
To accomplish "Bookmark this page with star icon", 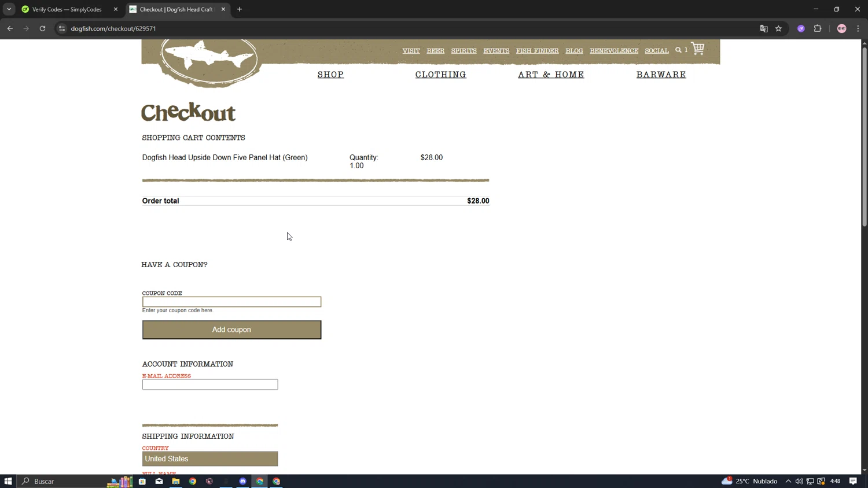I will pyautogui.click(x=778, y=28).
